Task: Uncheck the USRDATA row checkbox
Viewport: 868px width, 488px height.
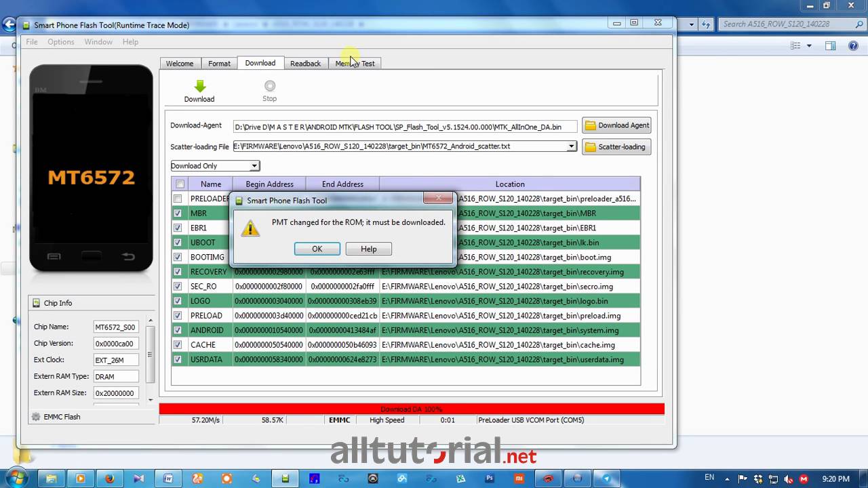Action: (178, 359)
